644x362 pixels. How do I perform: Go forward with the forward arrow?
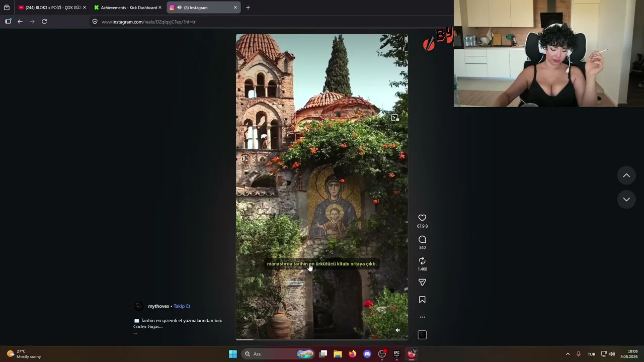tap(32, 22)
